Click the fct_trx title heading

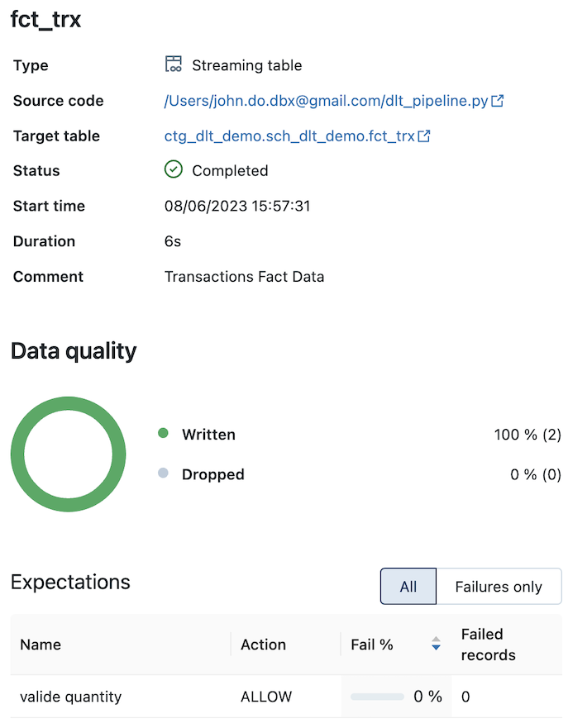(x=45, y=20)
